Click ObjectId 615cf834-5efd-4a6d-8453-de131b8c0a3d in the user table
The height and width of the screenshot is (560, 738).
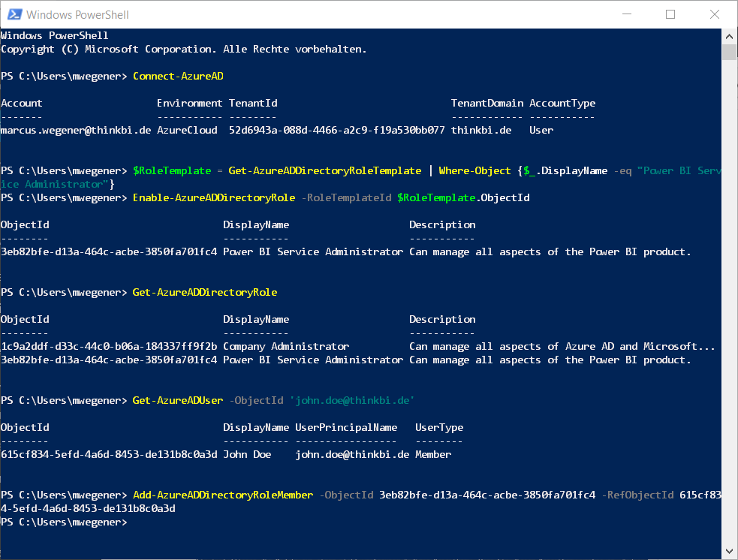tap(109, 455)
